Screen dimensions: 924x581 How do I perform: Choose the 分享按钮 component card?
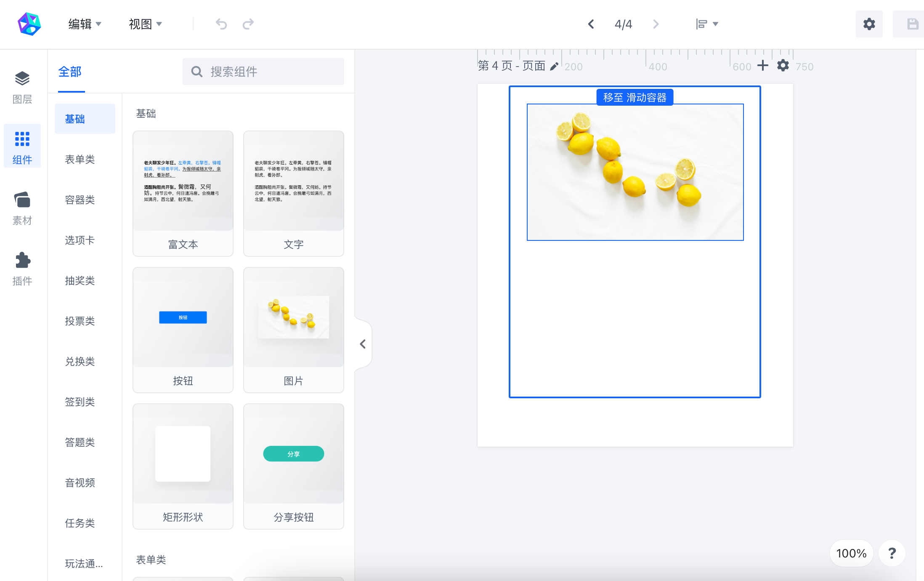pos(294,466)
